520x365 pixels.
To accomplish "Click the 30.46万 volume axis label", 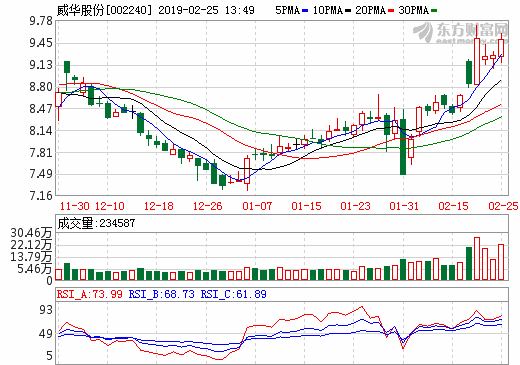I will click(x=31, y=233).
